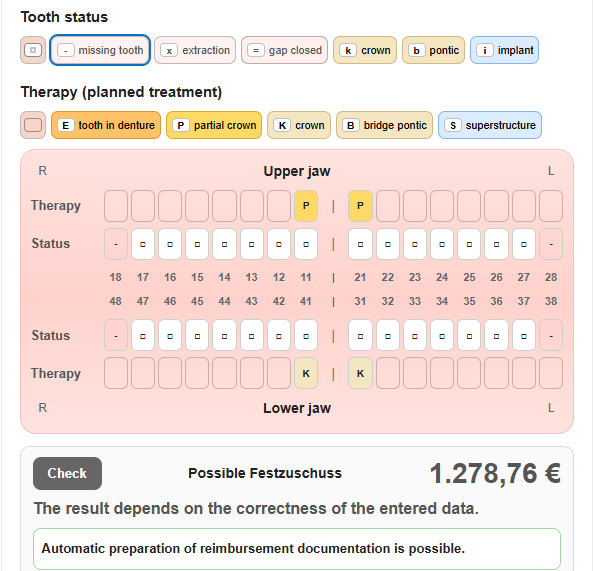This screenshot has height=571, width=593.
Task: Click the lower therapy cell for tooth 46
Action: pos(170,373)
